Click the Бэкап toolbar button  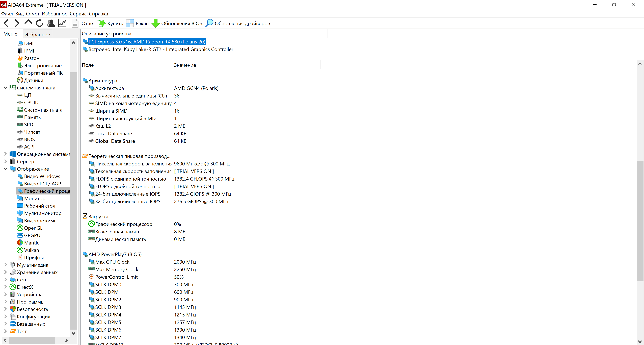click(x=137, y=23)
